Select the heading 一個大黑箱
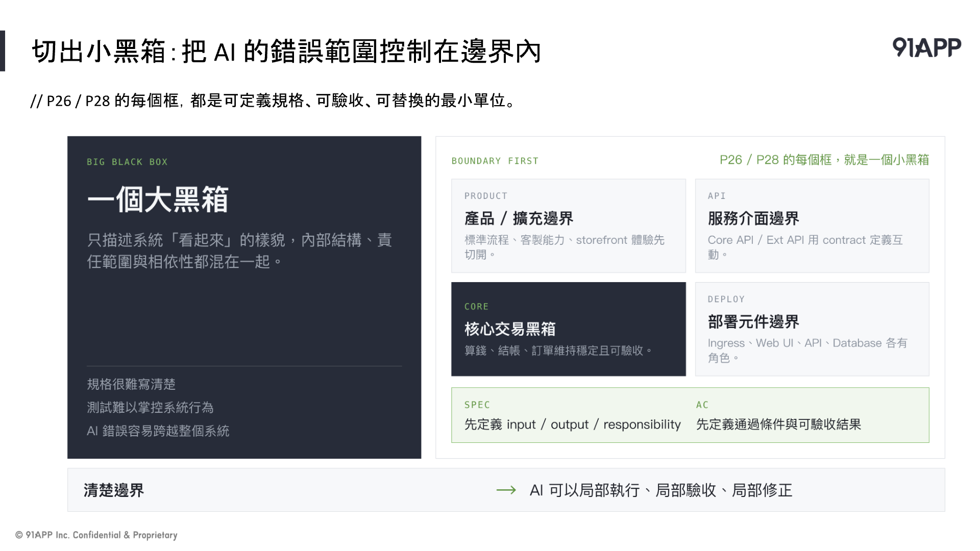This screenshot has height=551, width=980. point(158,199)
